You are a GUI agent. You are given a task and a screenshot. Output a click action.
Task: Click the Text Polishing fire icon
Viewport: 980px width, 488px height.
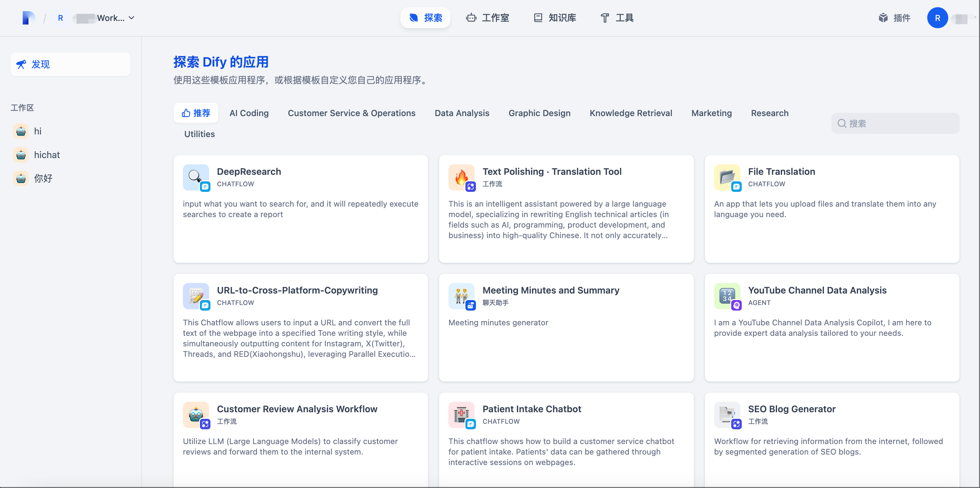(x=461, y=177)
